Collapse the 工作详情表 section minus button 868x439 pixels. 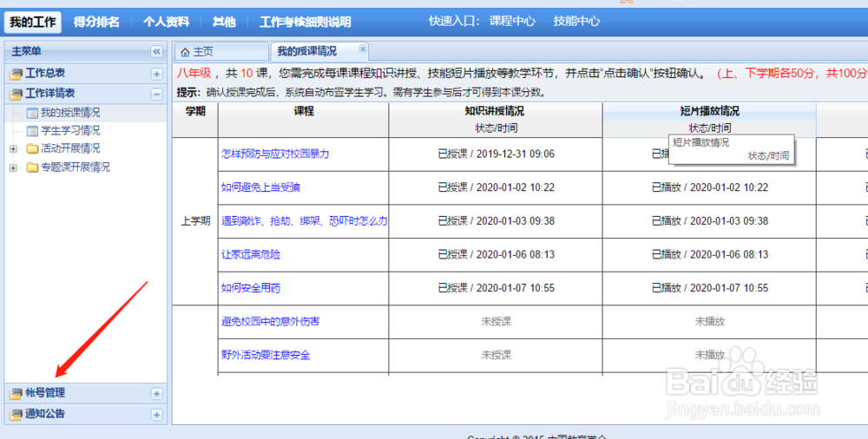156,94
